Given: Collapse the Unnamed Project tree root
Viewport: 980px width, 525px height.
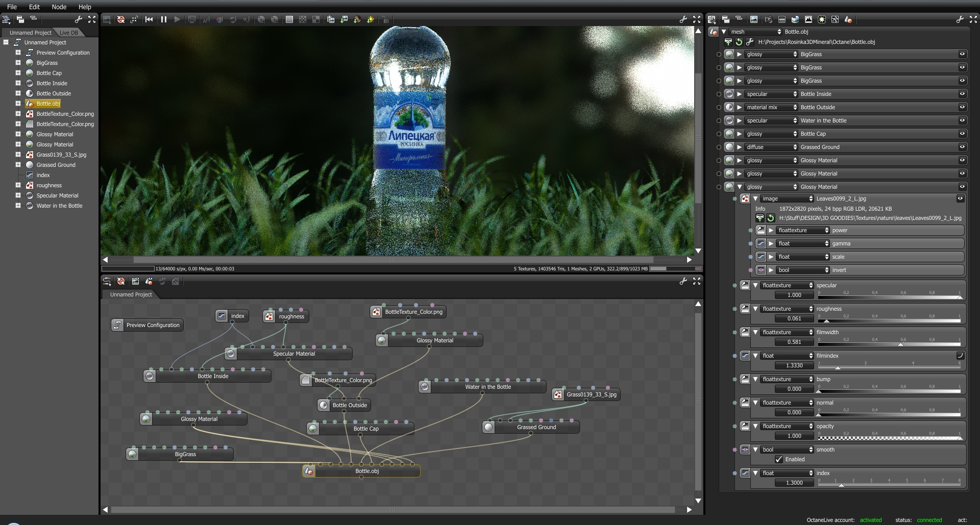Looking at the screenshot, I should click(6, 42).
